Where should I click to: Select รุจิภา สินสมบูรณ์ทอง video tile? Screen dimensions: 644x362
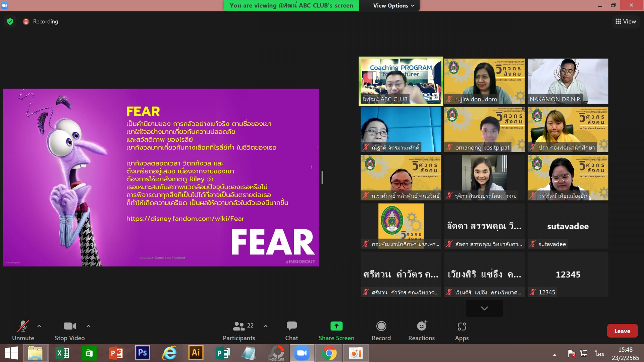pos(484,178)
